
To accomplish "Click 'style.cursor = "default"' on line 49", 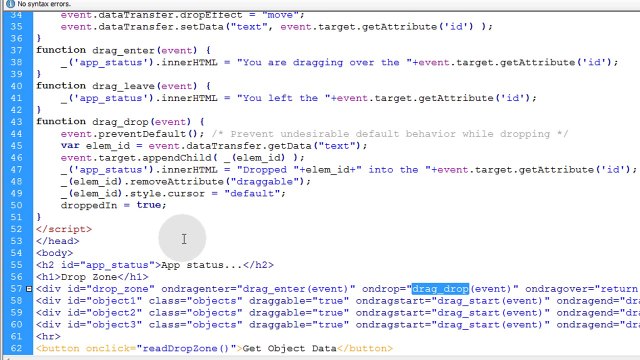I will (208, 193).
